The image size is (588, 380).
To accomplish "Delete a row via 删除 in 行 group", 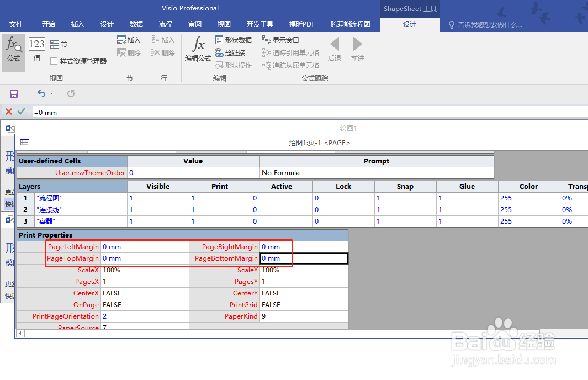I will pos(163,52).
